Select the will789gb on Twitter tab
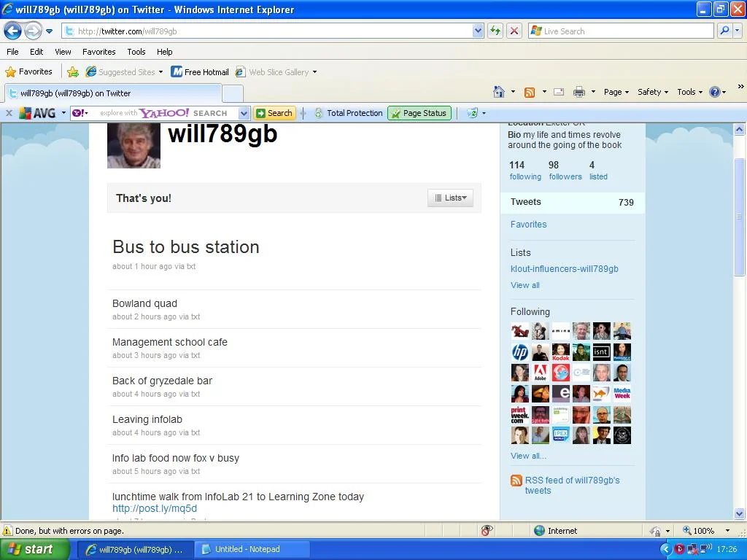This screenshot has width=747, height=560. [113, 93]
